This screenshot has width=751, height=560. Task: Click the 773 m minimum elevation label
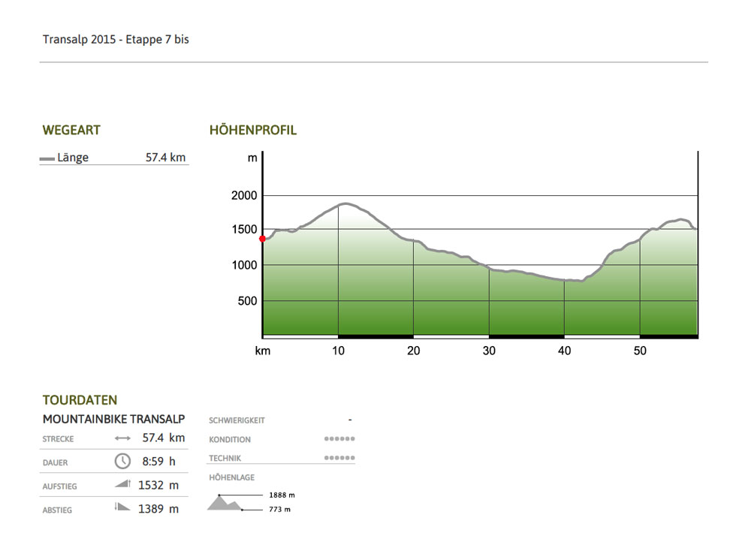tap(279, 510)
